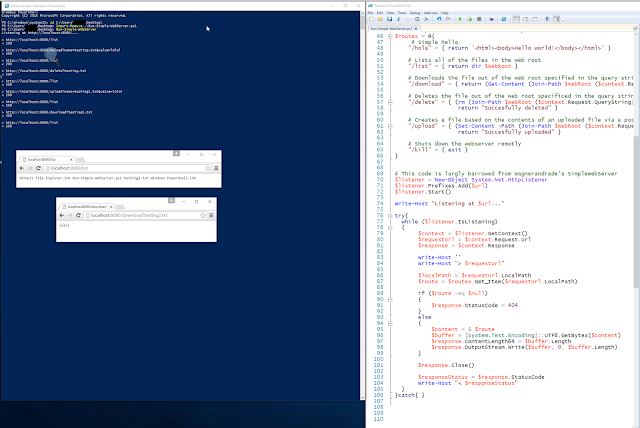
Task: Show Command Add-on pane icon
Action: (557, 19)
